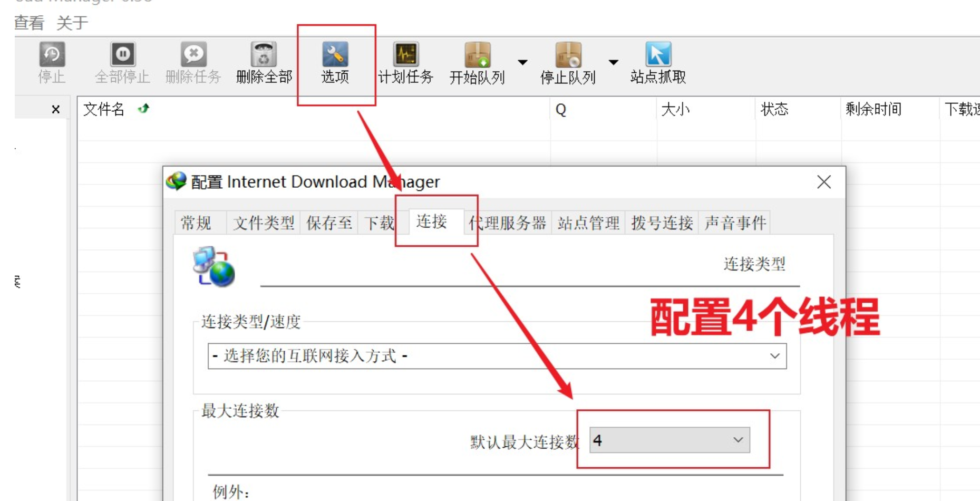Switch to the 站点管理 tab
Image resolution: width=980 pixels, height=501 pixels.
pos(588,223)
